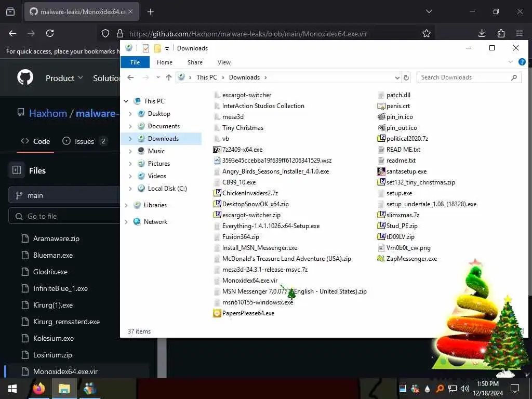
Task: Open a new Firefox tab
Action: 150,12
